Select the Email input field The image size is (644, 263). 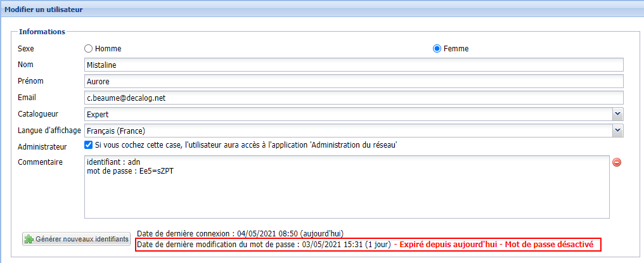354,98
